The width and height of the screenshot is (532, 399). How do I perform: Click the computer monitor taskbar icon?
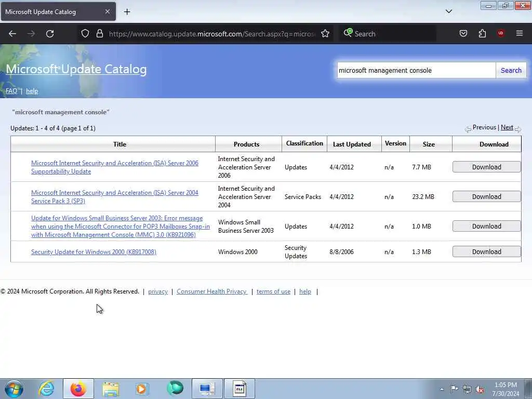207,389
